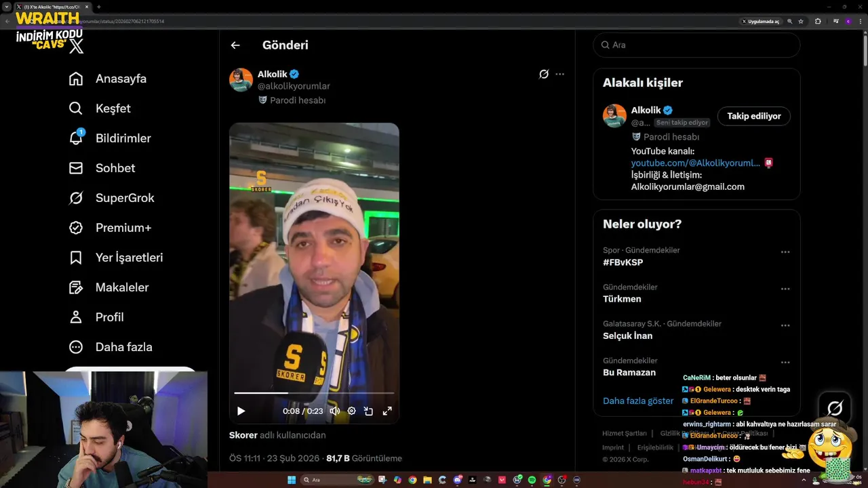Image resolution: width=868 pixels, height=488 pixels.
Task: Open options for #FBvKSP trend
Action: (785, 252)
